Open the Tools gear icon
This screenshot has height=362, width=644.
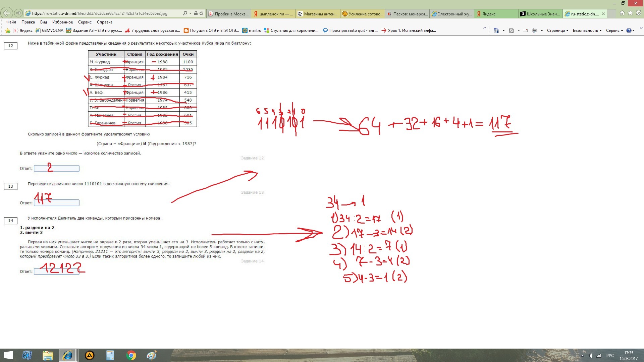pyautogui.click(x=639, y=13)
